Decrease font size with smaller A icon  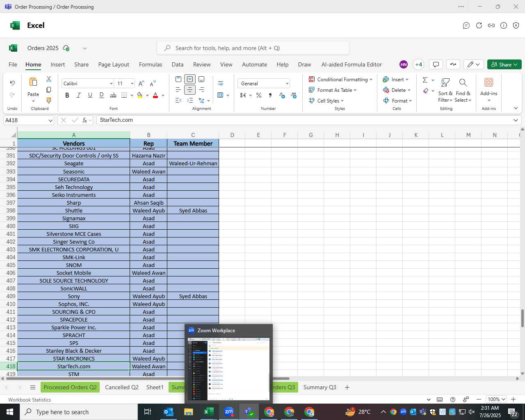pyautogui.click(x=153, y=83)
